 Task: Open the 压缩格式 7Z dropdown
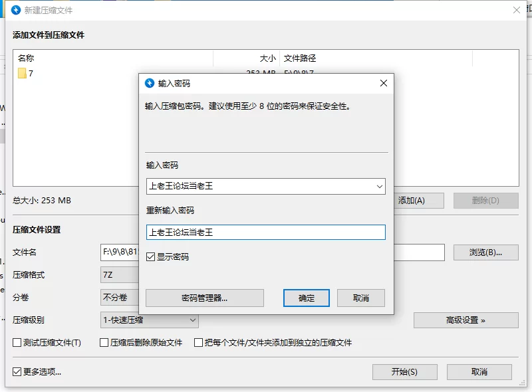pos(120,274)
